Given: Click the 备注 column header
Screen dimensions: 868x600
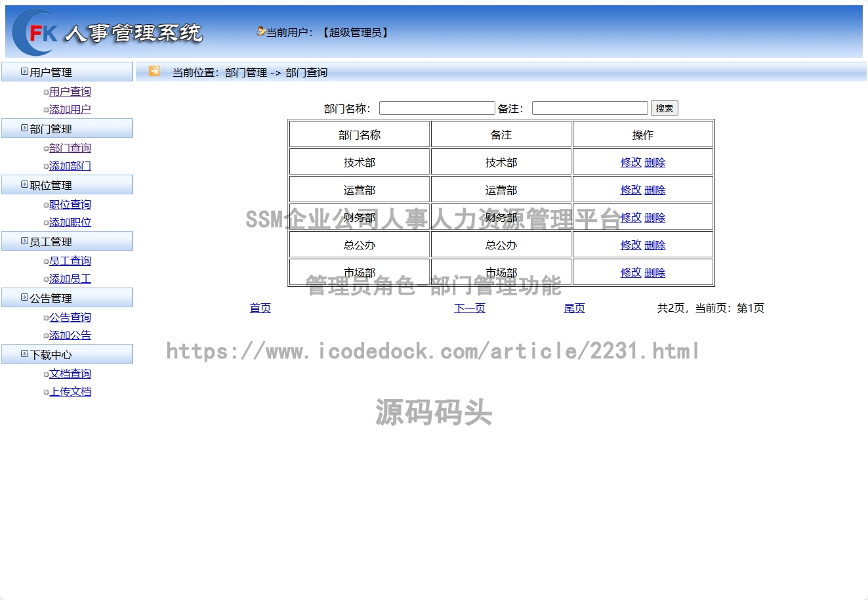Looking at the screenshot, I should tap(501, 135).
